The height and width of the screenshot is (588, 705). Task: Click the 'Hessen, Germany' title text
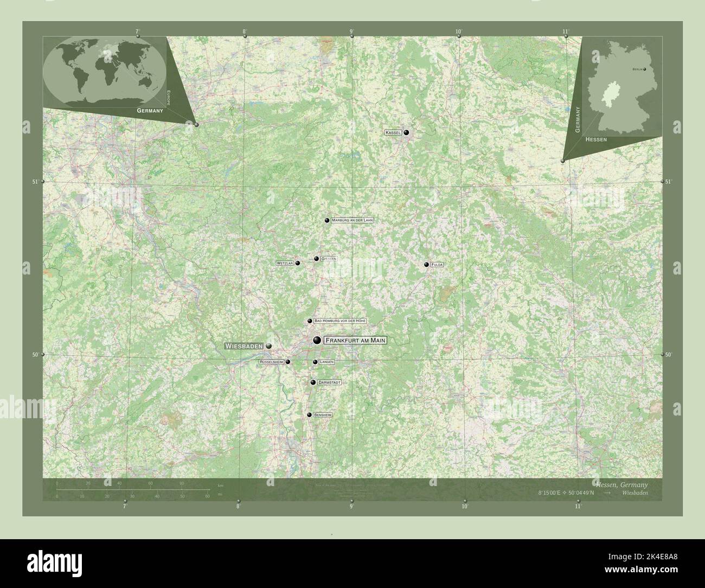(x=621, y=484)
